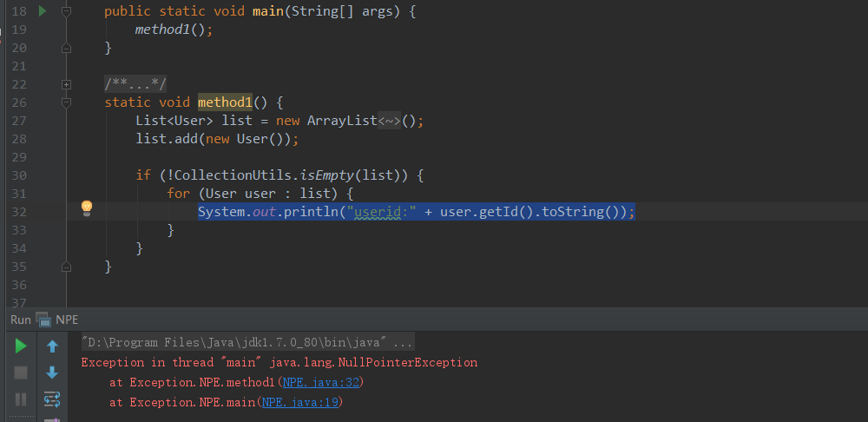Open the NPE.java:19 stack trace link
868x422 pixels.
[300, 402]
